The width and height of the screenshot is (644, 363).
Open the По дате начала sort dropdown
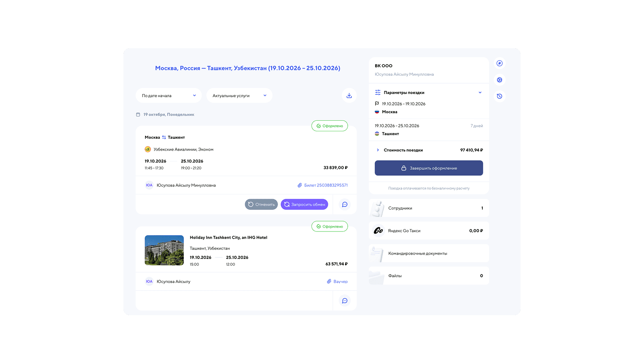(168, 96)
